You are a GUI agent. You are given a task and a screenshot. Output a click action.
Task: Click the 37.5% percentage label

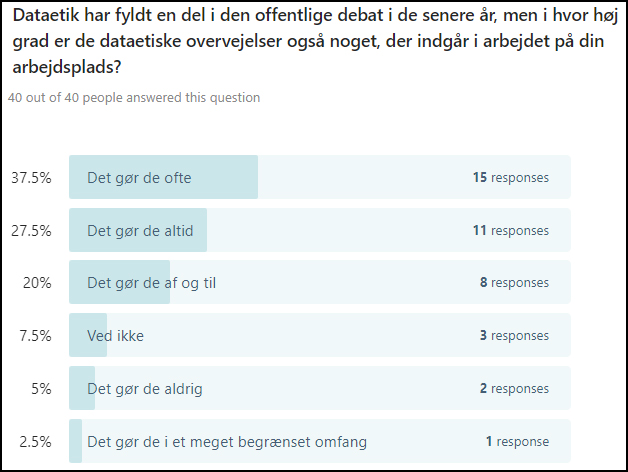tap(31, 178)
